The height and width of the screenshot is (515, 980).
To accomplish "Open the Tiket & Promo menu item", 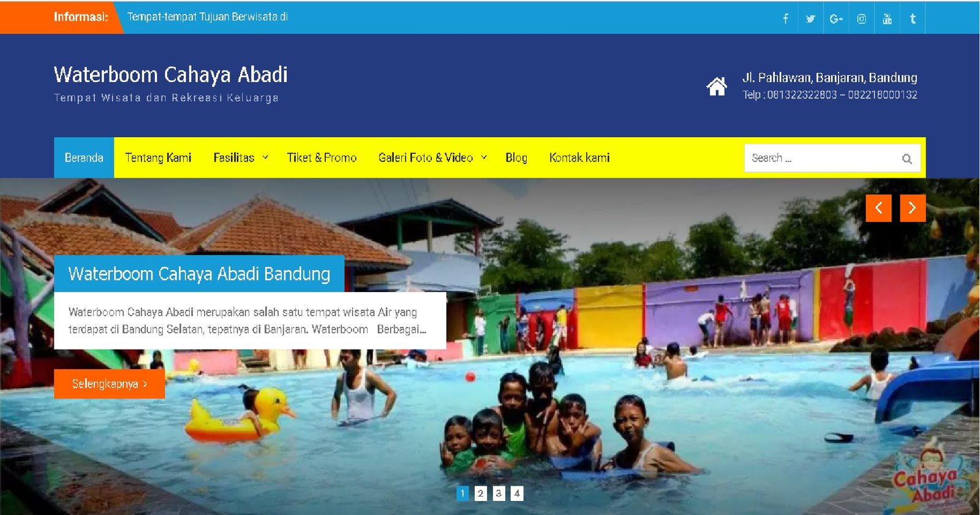I will [x=322, y=158].
